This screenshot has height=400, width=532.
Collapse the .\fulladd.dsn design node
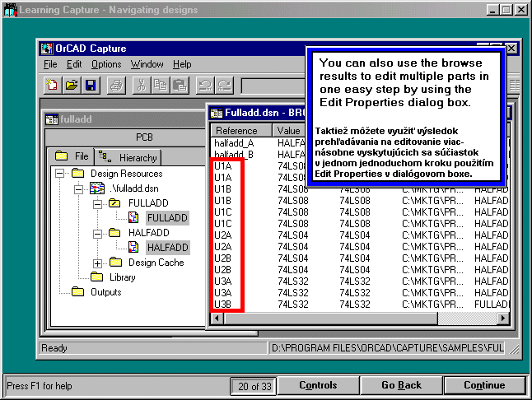click(x=79, y=188)
